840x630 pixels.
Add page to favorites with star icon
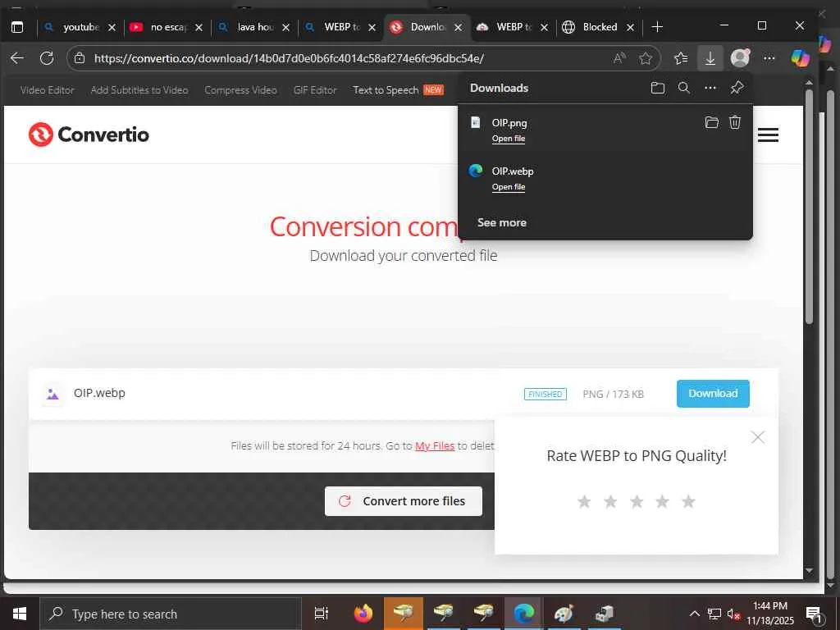click(646, 58)
